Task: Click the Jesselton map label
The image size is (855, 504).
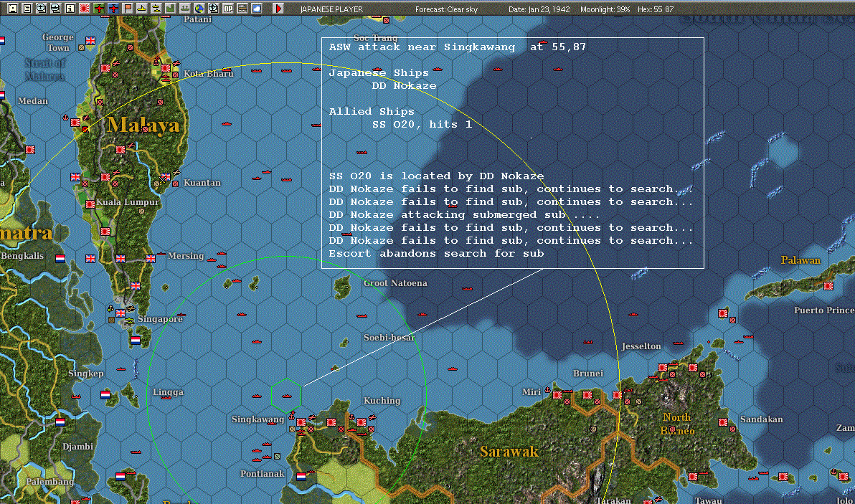Action: [641, 346]
